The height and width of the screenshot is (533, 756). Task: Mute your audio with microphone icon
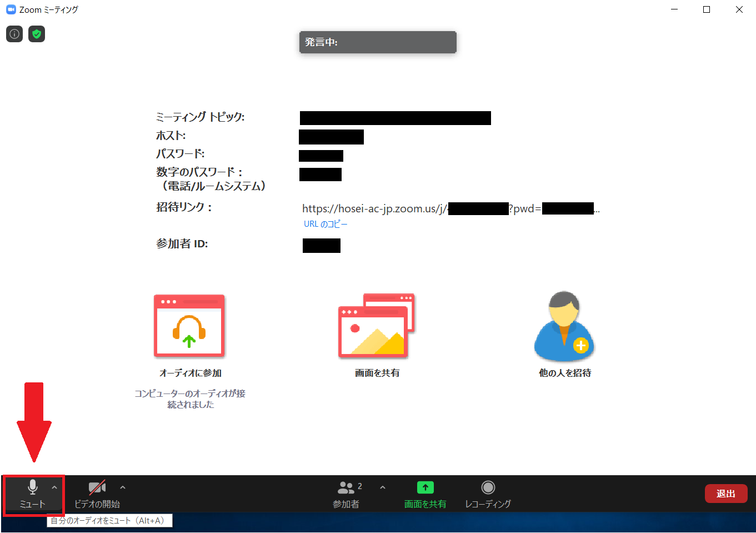tap(33, 494)
